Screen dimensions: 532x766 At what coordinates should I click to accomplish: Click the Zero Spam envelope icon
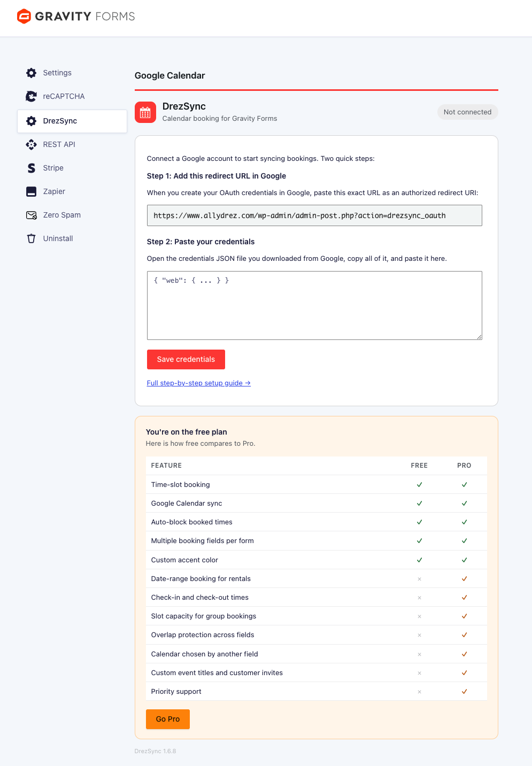click(32, 215)
